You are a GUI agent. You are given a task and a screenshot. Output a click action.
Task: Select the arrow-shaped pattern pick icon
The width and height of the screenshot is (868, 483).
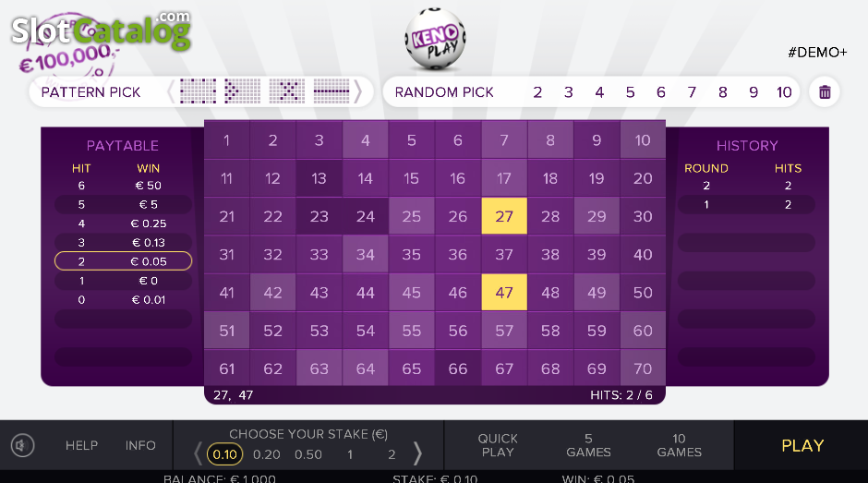point(243,91)
